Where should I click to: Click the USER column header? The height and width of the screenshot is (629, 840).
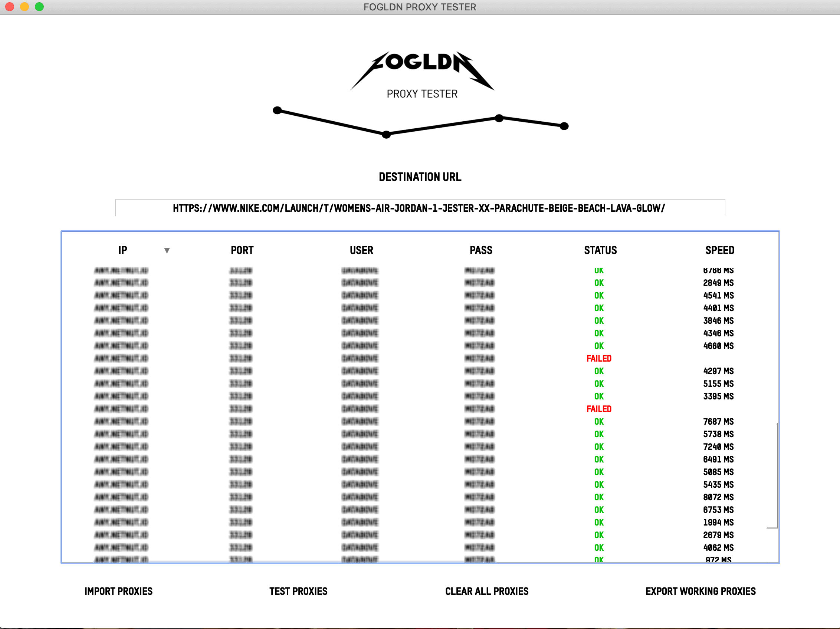coord(361,250)
